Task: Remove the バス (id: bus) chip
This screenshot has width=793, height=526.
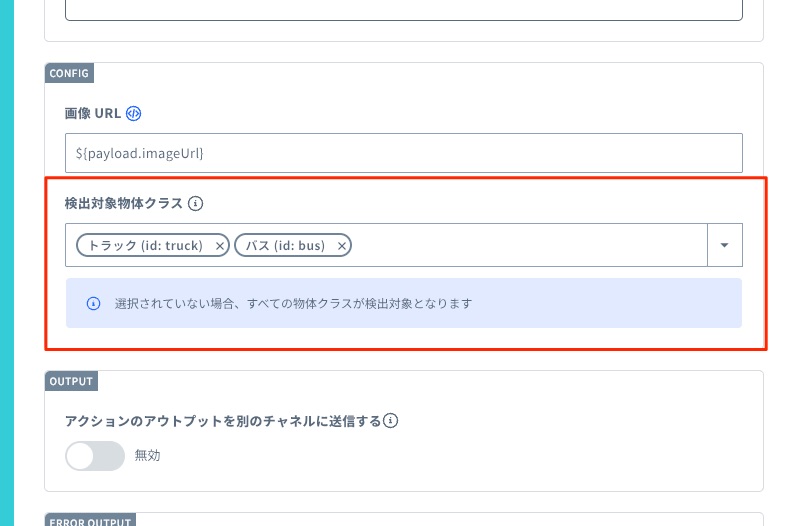Action: point(342,246)
